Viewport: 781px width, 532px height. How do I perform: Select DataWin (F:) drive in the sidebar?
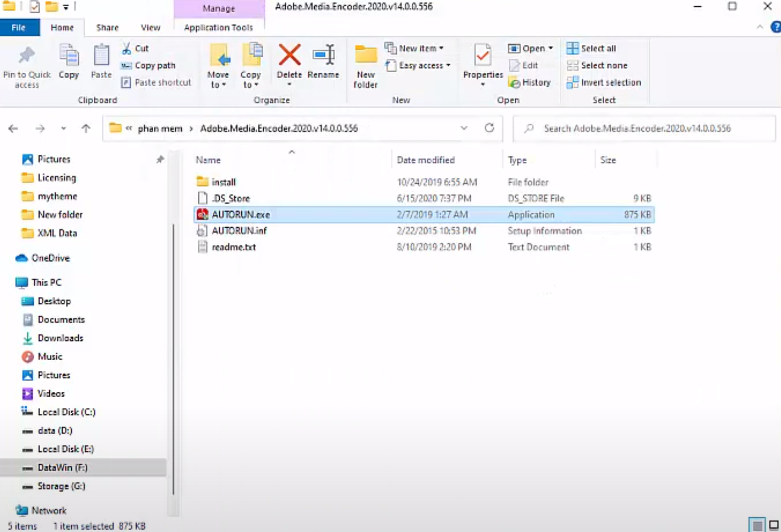pos(83,468)
